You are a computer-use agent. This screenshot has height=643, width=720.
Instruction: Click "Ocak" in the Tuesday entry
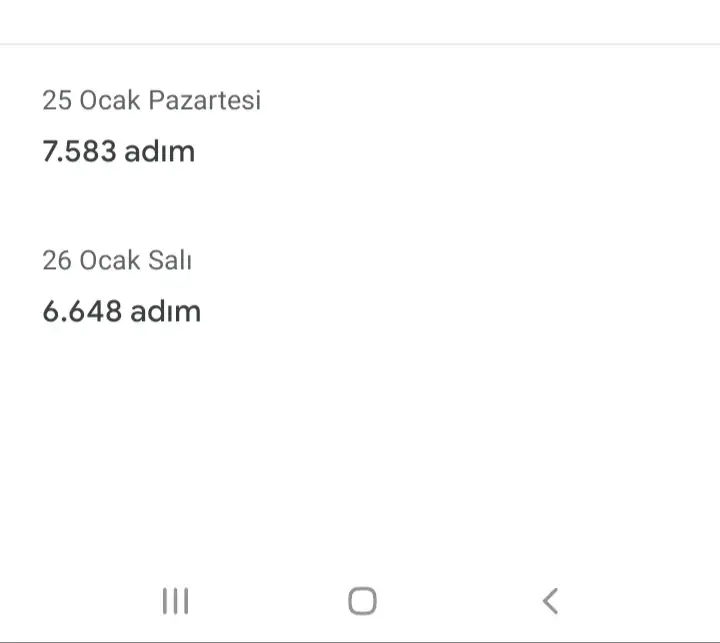(110, 261)
